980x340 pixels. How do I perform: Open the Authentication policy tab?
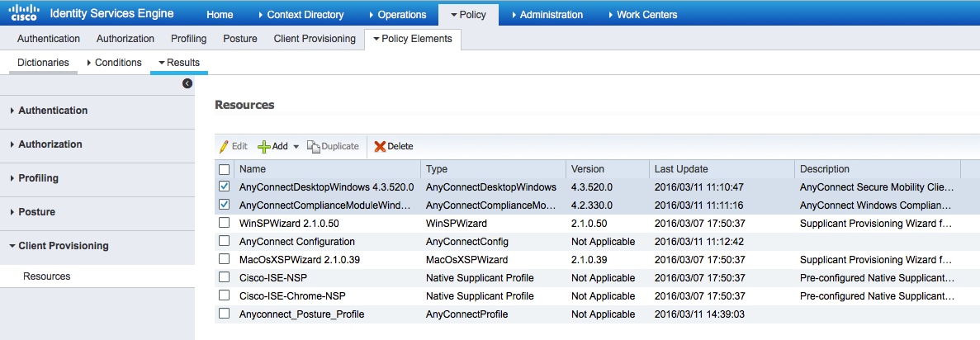[x=49, y=39]
